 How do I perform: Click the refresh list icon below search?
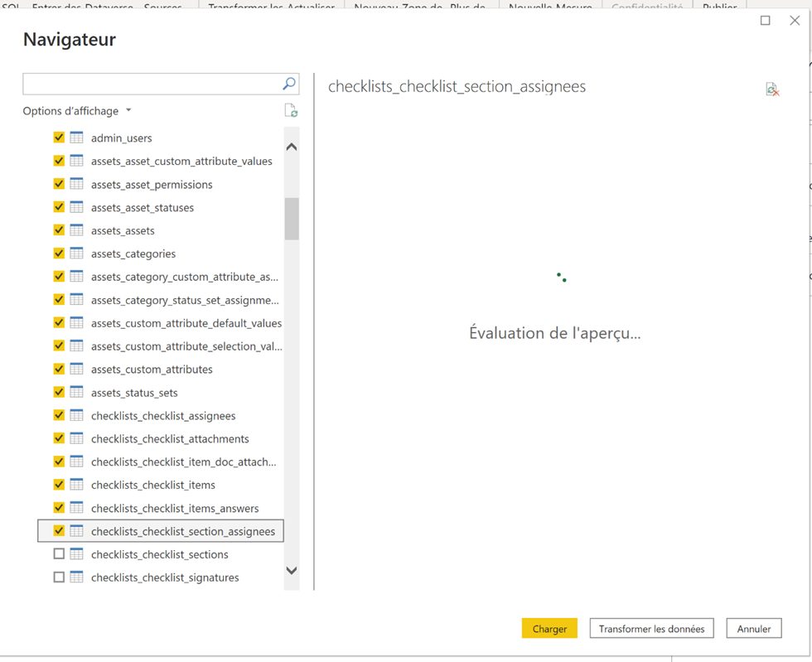pyautogui.click(x=291, y=110)
